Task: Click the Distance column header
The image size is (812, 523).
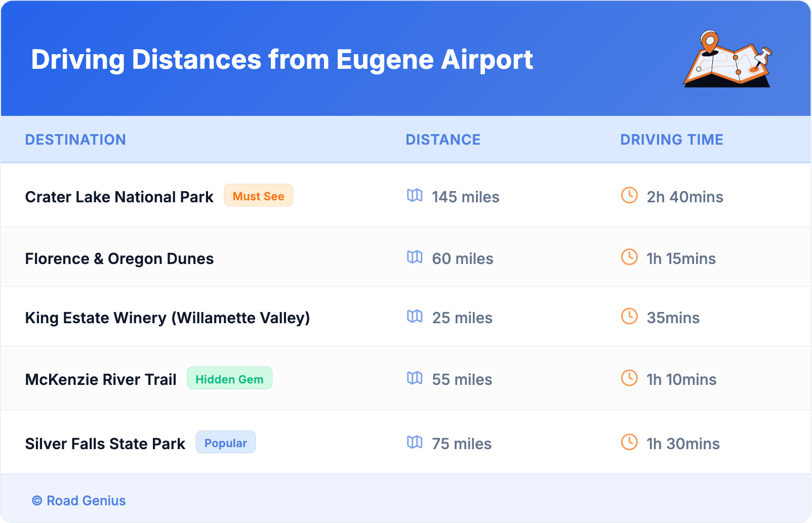Action: pos(443,140)
